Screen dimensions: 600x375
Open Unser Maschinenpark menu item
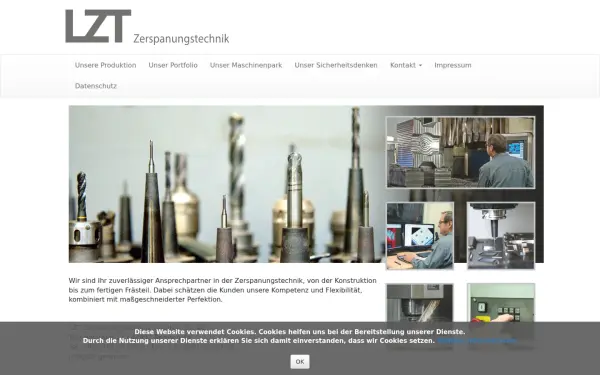(246, 65)
